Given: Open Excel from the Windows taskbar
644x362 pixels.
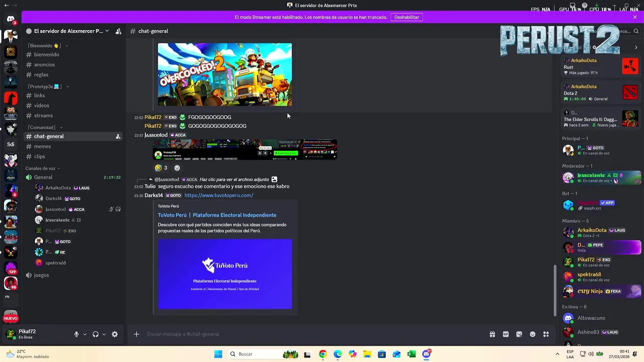Looking at the screenshot, I should coord(412,354).
